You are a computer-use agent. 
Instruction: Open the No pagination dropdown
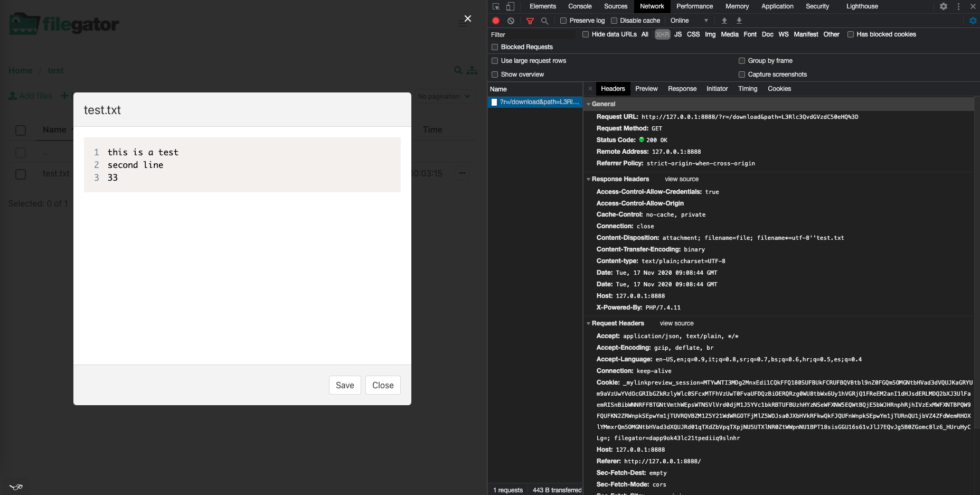(444, 96)
